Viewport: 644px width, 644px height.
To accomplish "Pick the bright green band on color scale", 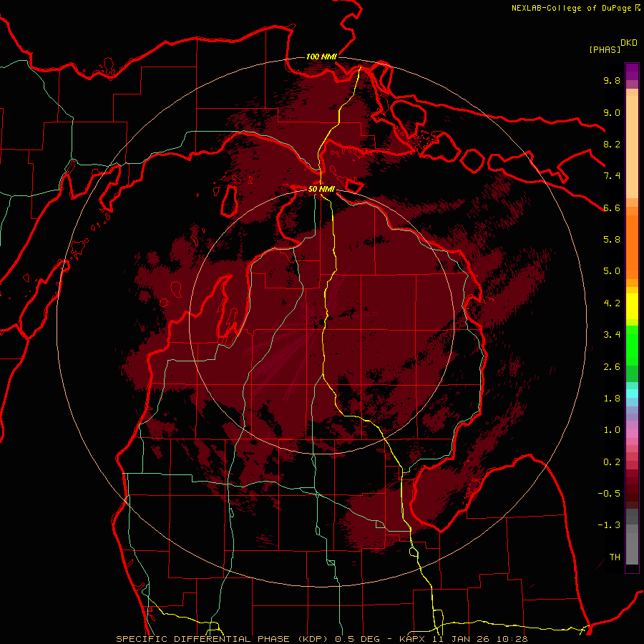I will click(x=632, y=345).
